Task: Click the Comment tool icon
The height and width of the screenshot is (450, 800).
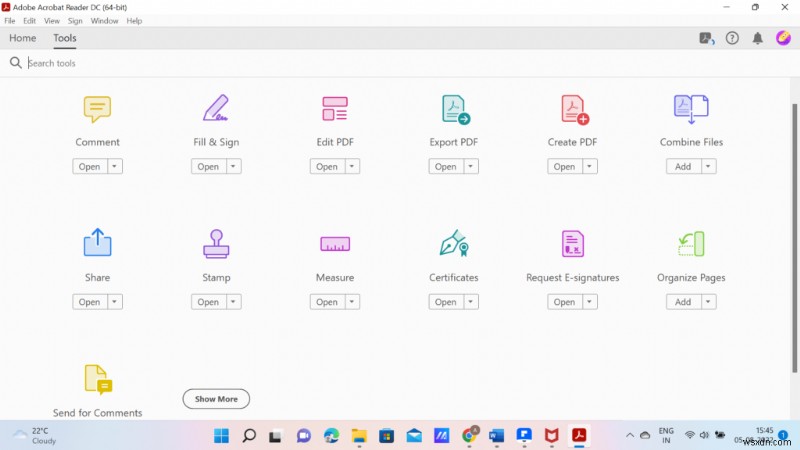Action: [x=97, y=109]
